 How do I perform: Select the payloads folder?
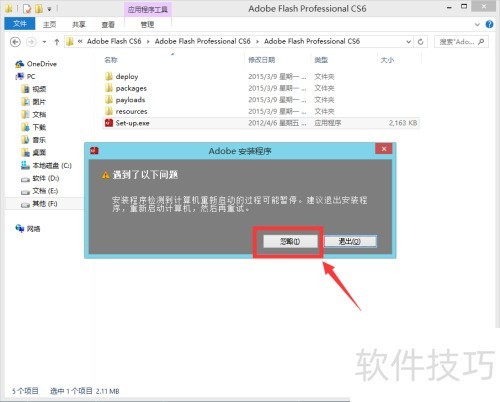[130, 100]
